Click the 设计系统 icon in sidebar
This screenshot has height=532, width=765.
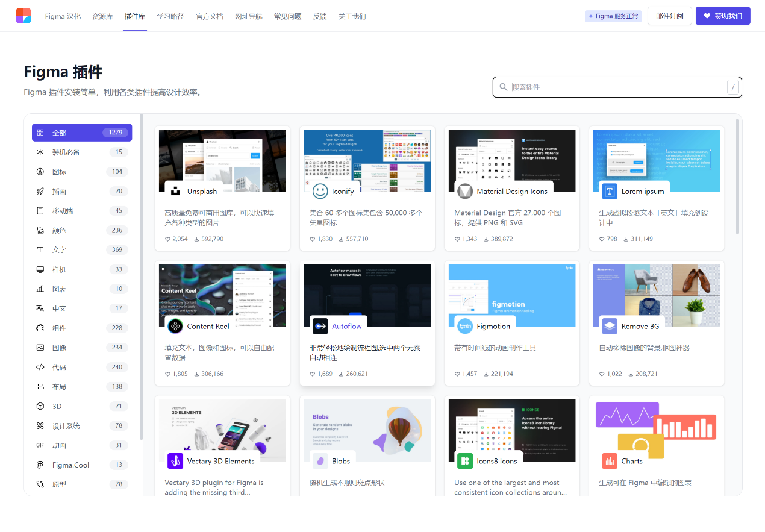(40, 426)
